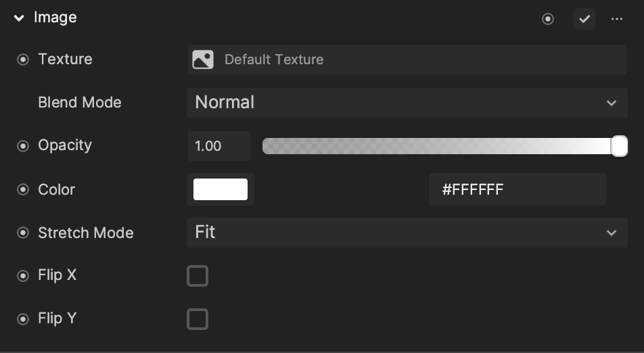The width and height of the screenshot is (644, 353).
Task: Open the Blend Mode dropdown set to Normal
Action: pos(407,103)
